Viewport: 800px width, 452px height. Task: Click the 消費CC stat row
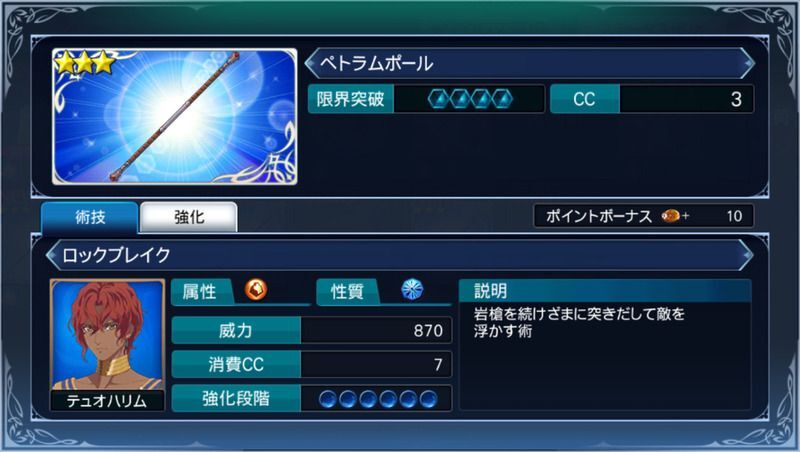(x=312, y=364)
